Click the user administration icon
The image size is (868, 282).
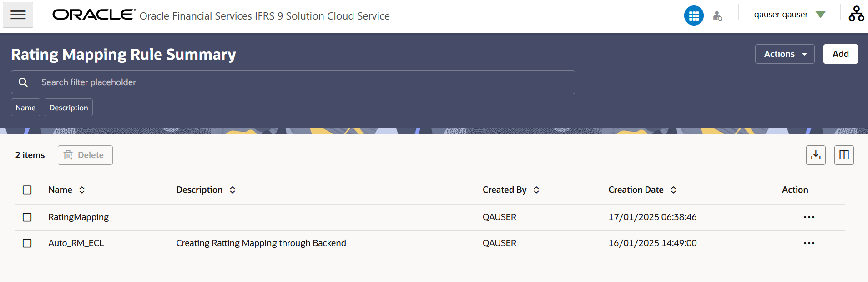tap(717, 16)
